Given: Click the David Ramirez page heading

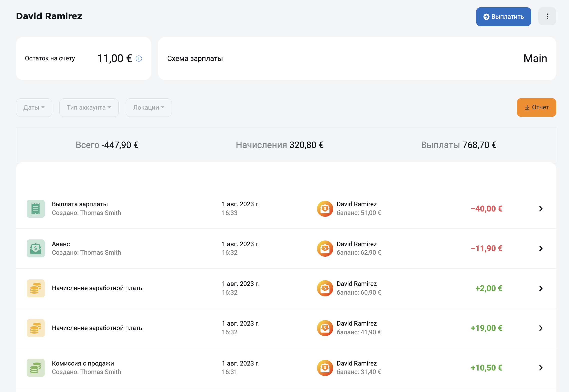Looking at the screenshot, I should coord(49,16).
